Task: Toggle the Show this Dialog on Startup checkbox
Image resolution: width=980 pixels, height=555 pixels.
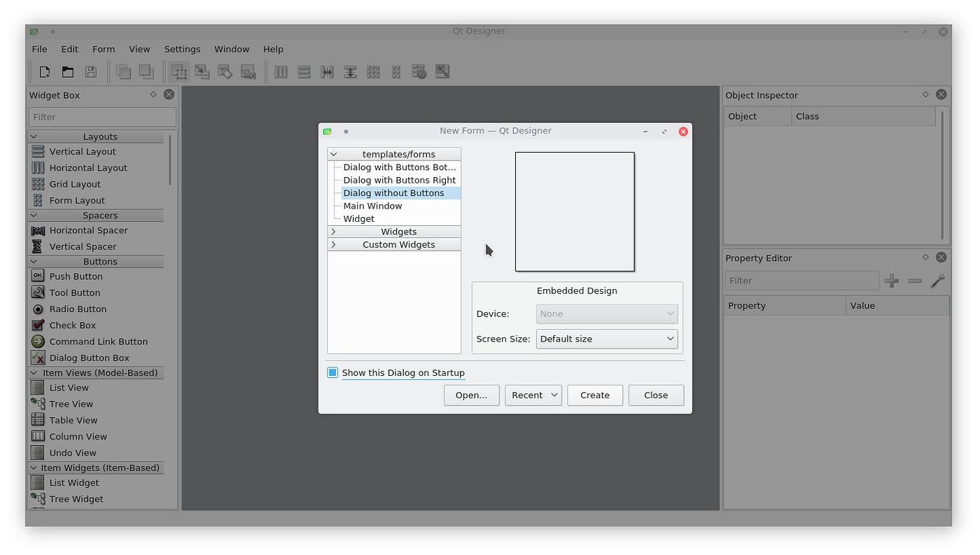Action: (332, 372)
